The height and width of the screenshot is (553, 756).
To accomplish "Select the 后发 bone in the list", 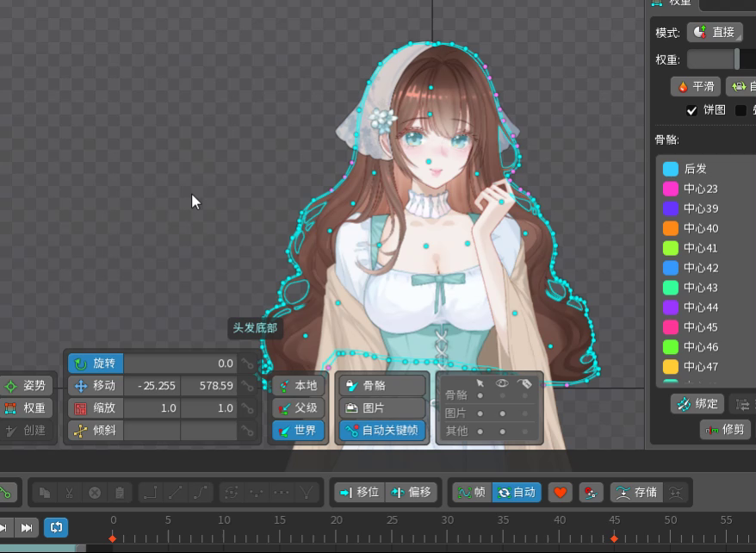I will coord(695,169).
